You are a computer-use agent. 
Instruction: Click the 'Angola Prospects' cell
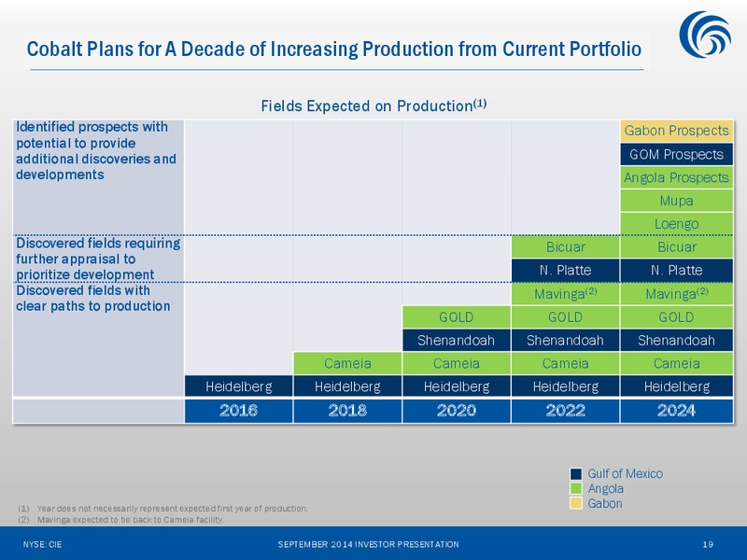(676, 177)
